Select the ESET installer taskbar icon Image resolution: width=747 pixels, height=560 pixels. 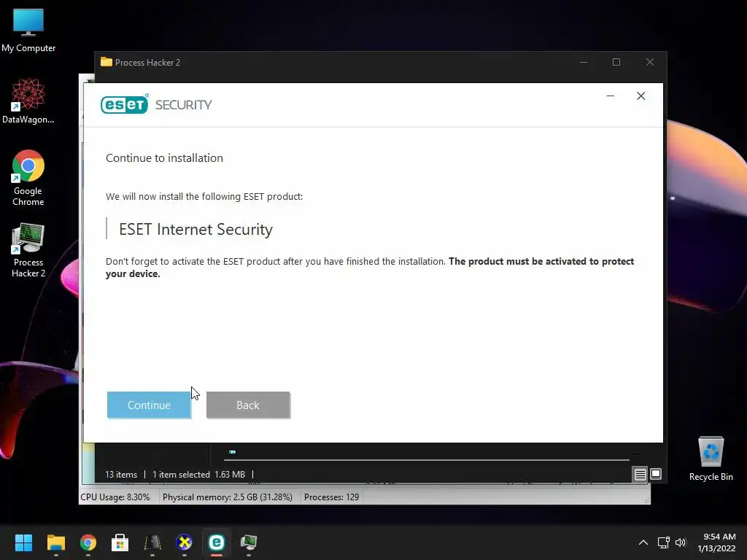tap(216, 542)
